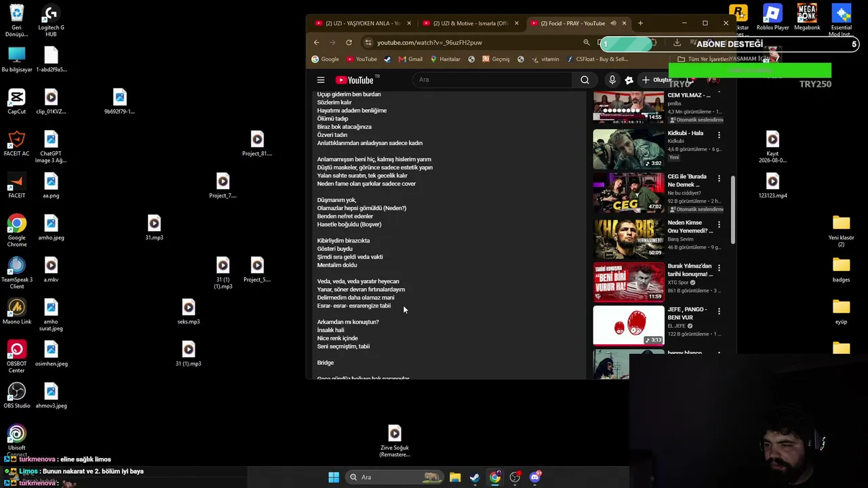Open the Recycle Bin desktop icon

[16, 20]
